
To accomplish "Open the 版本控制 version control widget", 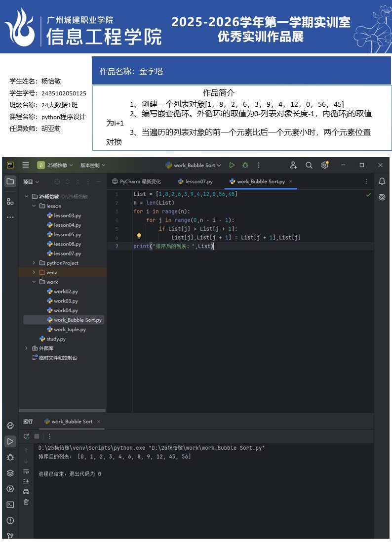I will tap(93, 165).
